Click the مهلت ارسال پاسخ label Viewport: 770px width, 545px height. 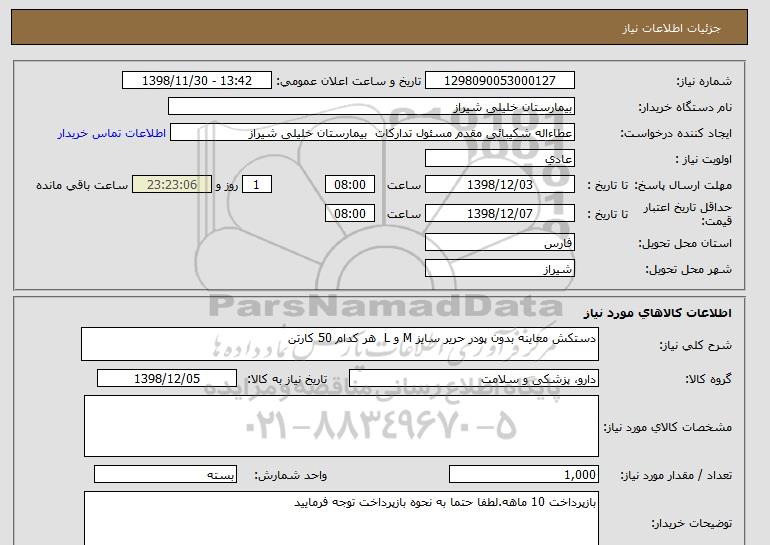pos(683,185)
